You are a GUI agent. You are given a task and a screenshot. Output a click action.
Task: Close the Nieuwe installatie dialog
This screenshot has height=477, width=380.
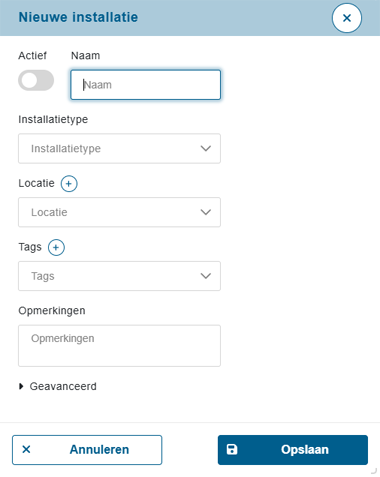click(347, 18)
